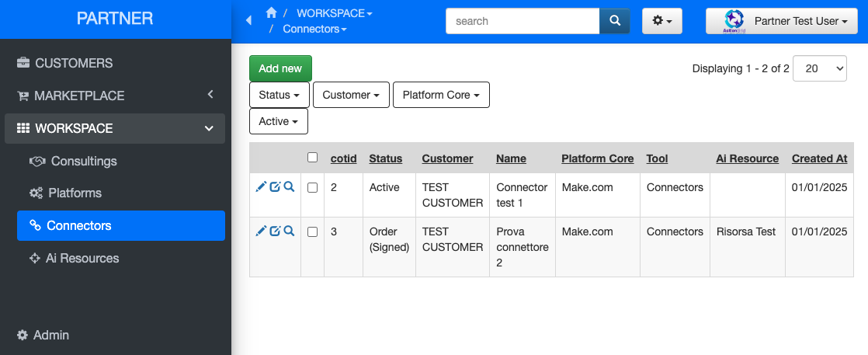Check the checkbox for cotid 3 row
The width and height of the screenshot is (868, 355).
click(312, 232)
